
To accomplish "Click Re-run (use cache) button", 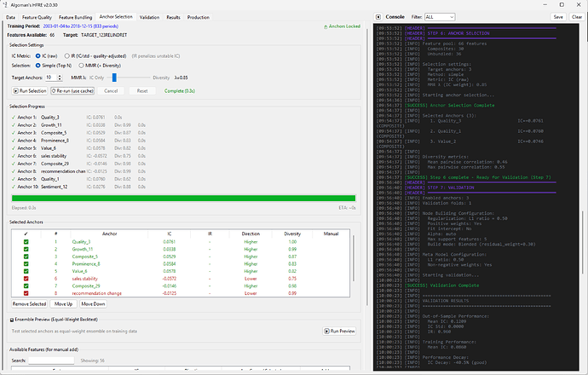I will (72, 90).
